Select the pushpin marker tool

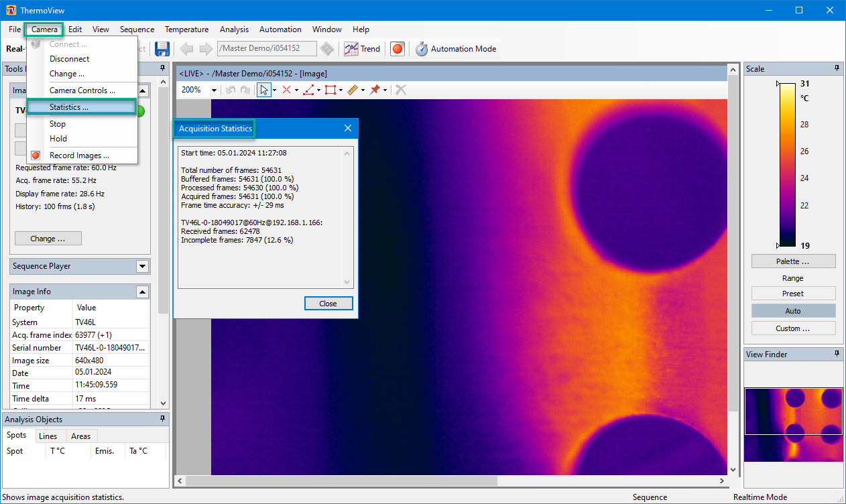(375, 90)
